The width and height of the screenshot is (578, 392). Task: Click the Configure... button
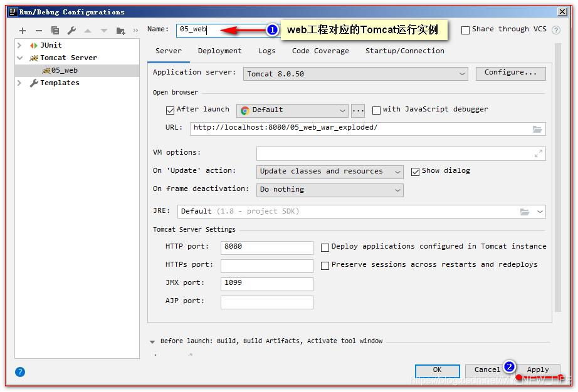[510, 74]
